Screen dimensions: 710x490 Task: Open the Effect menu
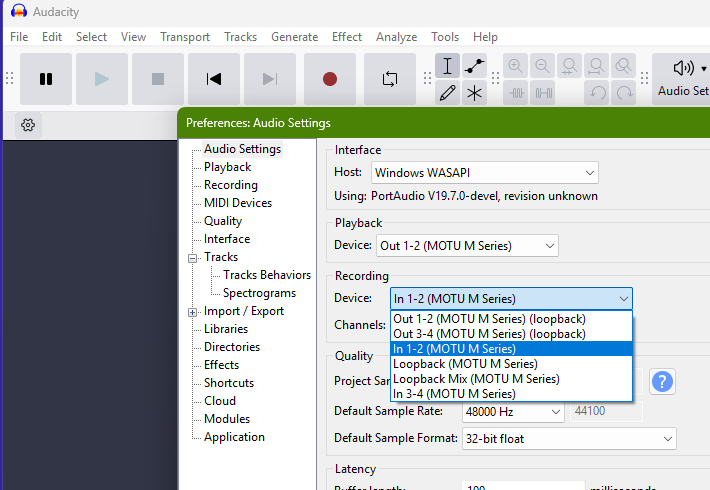tap(347, 37)
